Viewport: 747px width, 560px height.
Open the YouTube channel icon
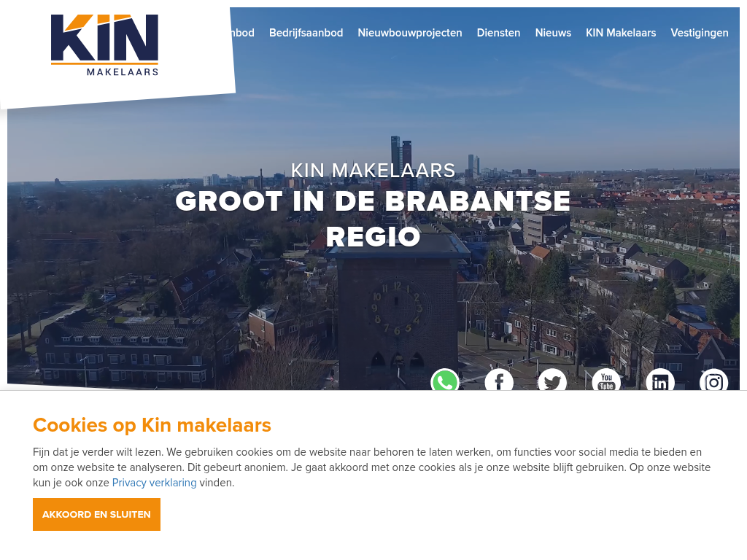pyautogui.click(x=606, y=379)
